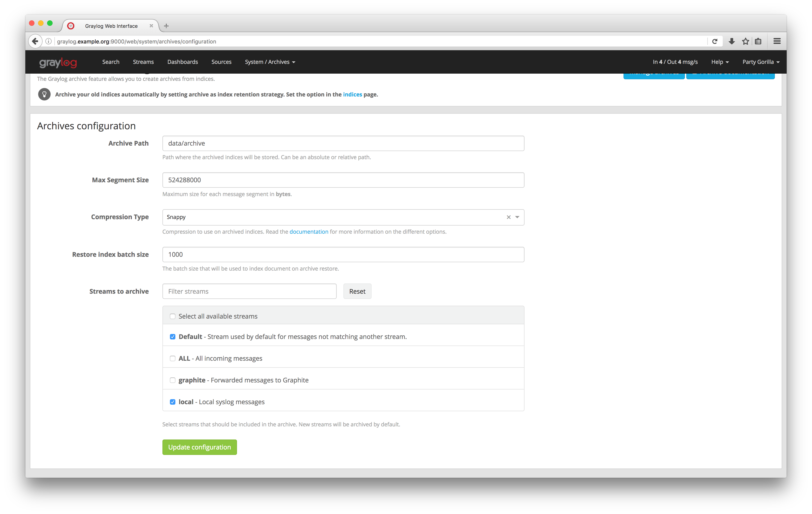Click the Archives configuration heading
The height and width of the screenshot is (514, 812).
(x=86, y=126)
